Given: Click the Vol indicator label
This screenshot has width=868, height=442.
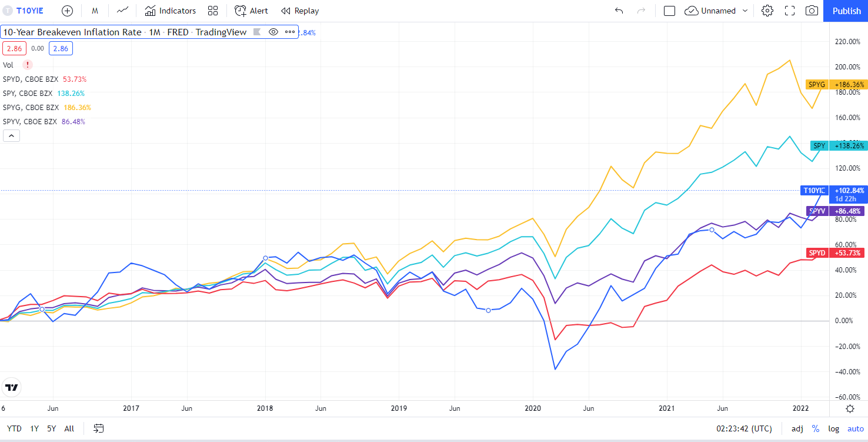Looking at the screenshot, I should point(8,65).
